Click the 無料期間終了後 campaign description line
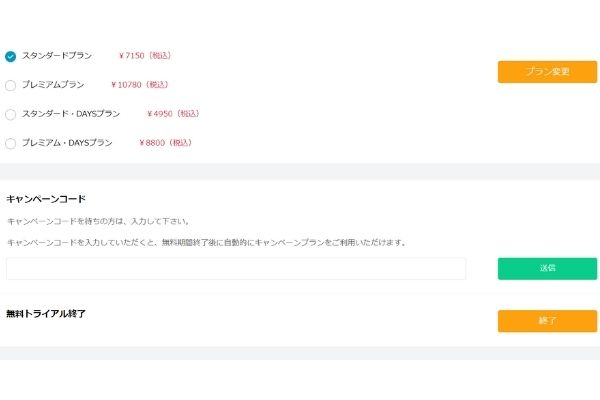Screen dimensions: 600x400 (x=206, y=242)
